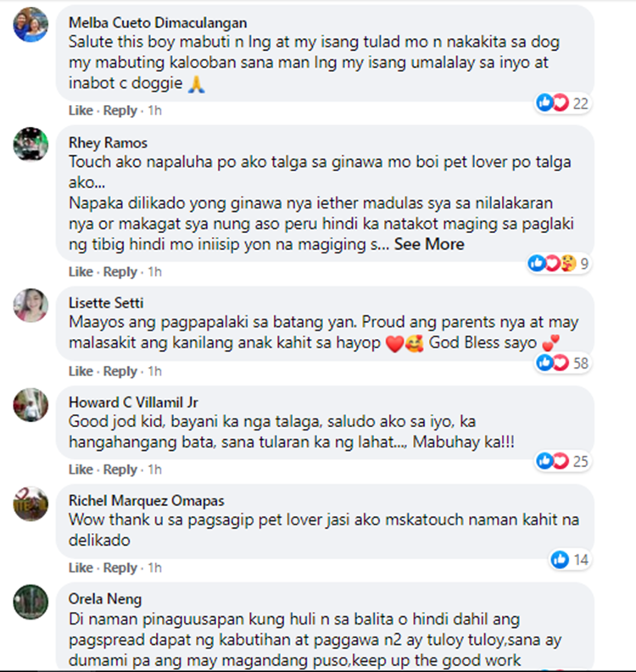The height and width of the screenshot is (672, 636).
Task: Expand Rhey Ramos's comment with See More
Action: tap(429, 244)
